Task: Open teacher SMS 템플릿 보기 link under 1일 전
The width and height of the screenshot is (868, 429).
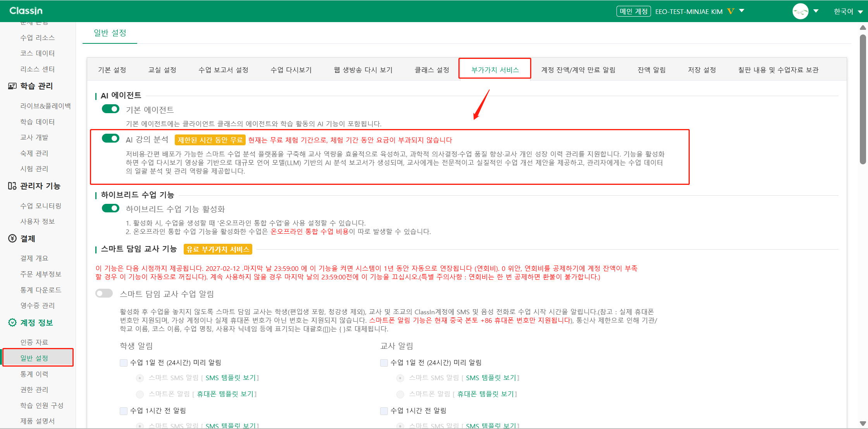Action: pyautogui.click(x=491, y=378)
